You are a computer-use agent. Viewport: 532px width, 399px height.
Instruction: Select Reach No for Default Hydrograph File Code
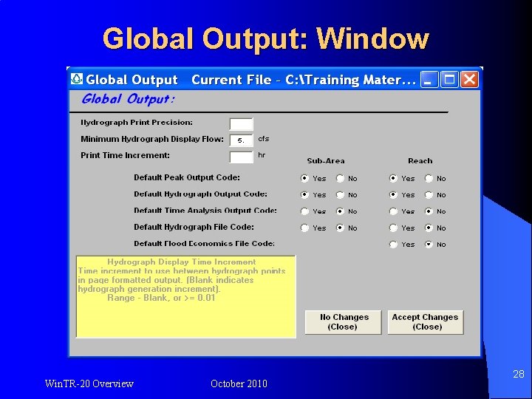(x=429, y=228)
